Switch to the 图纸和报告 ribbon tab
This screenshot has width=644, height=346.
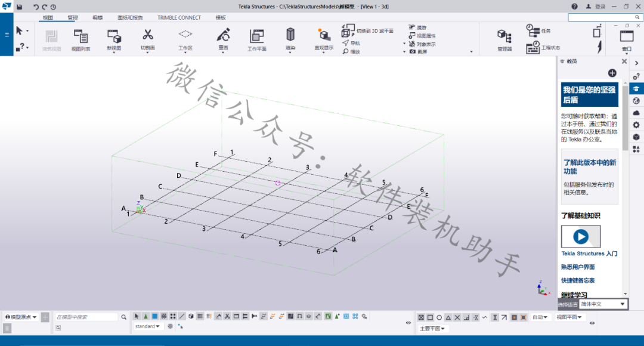point(130,18)
